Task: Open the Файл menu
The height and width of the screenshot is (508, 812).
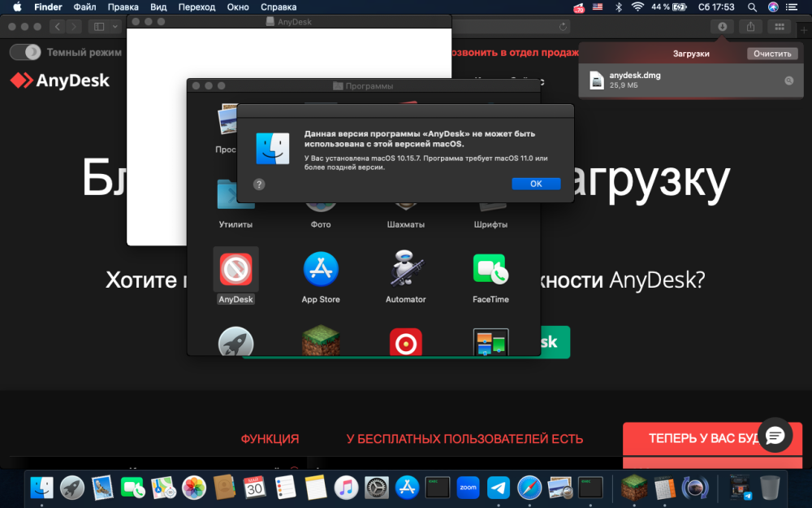Action: click(x=84, y=7)
